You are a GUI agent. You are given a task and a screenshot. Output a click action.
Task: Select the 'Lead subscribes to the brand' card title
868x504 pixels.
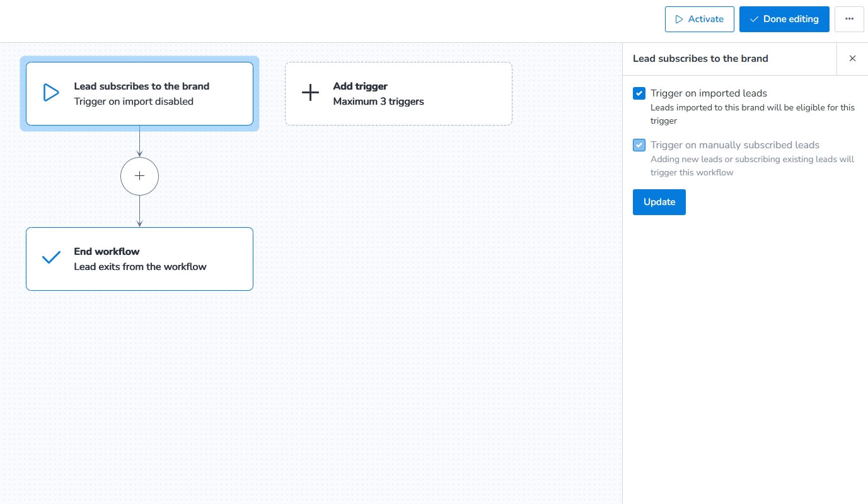click(141, 86)
